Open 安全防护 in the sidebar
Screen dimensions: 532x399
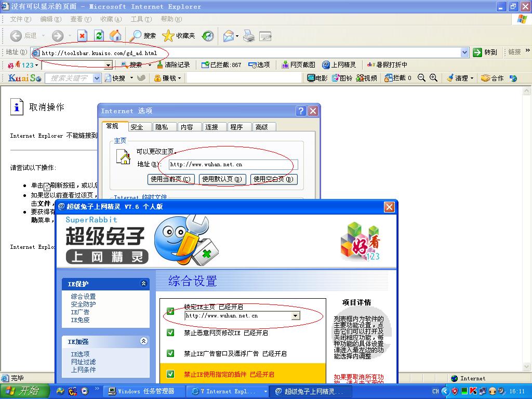coord(83,304)
